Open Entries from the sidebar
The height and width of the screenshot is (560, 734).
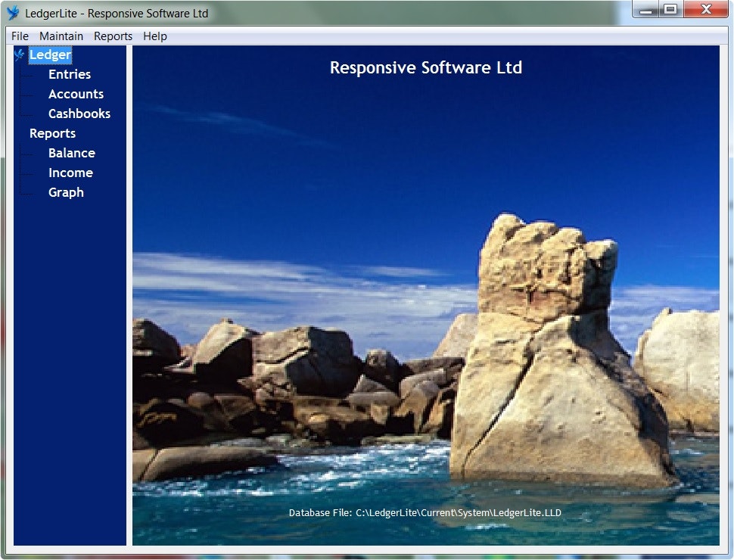pyautogui.click(x=70, y=74)
